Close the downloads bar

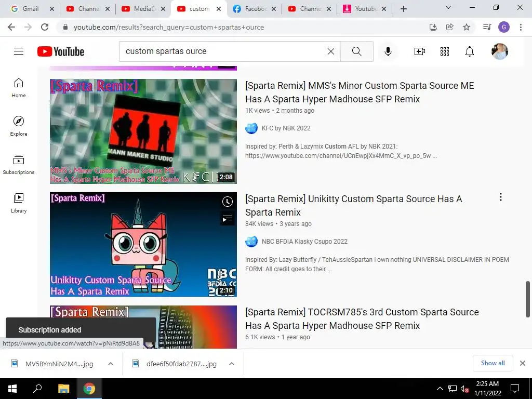pyautogui.click(x=523, y=363)
